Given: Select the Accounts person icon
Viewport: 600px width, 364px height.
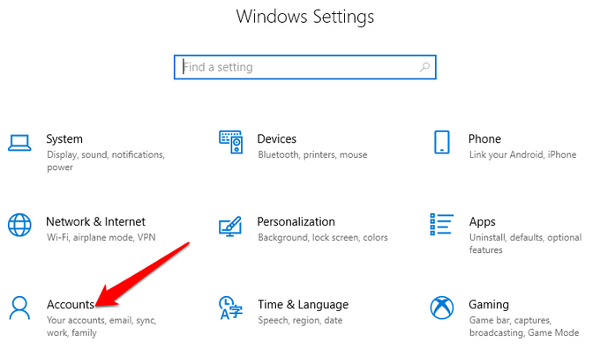Looking at the screenshot, I should (19, 308).
